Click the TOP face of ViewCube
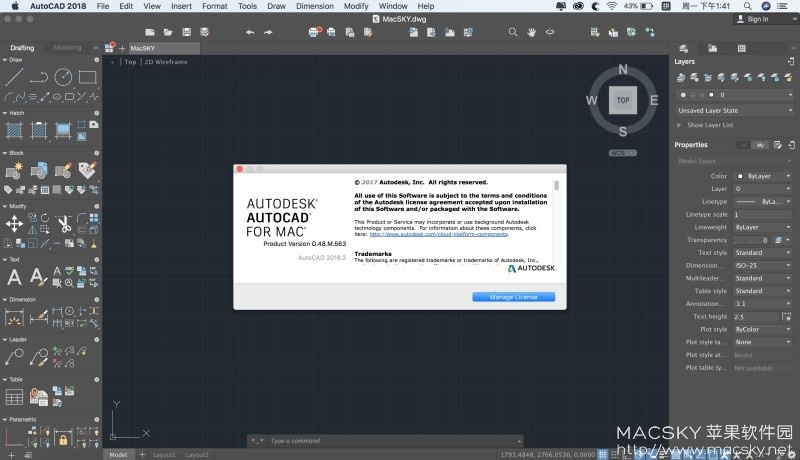The image size is (800, 460). click(x=623, y=100)
